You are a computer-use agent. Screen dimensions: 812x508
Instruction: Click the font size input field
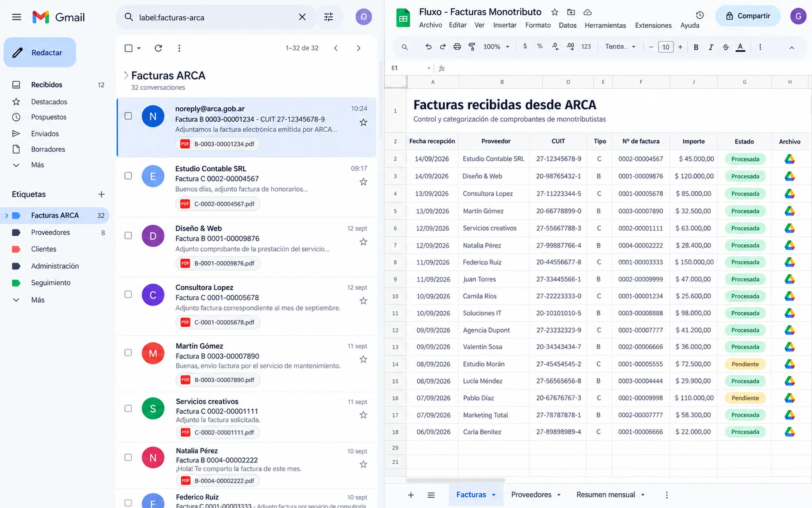[x=665, y=47]
